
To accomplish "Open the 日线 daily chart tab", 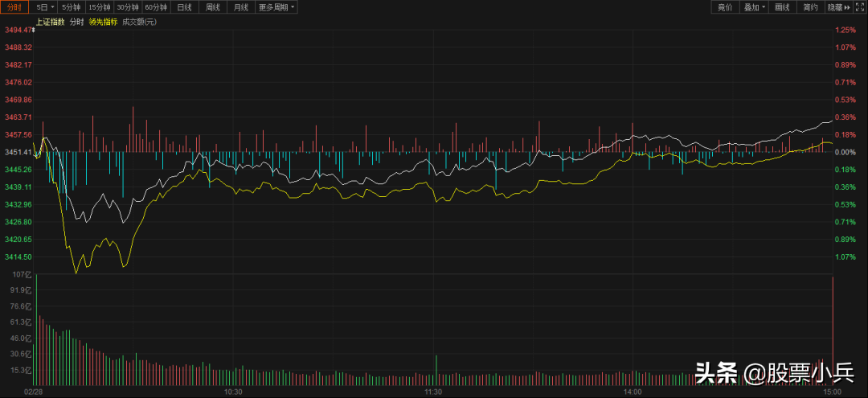I will point(185,7).
